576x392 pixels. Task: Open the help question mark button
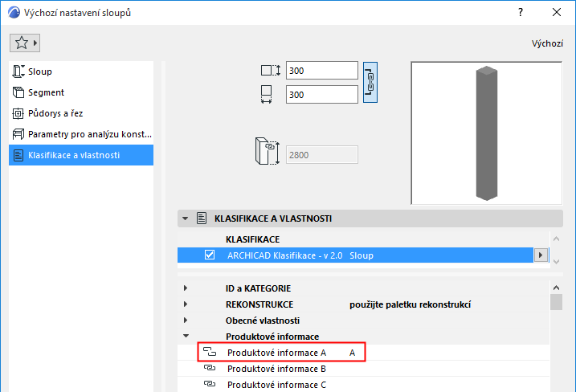pyautogui.click(x=521, y=13)
